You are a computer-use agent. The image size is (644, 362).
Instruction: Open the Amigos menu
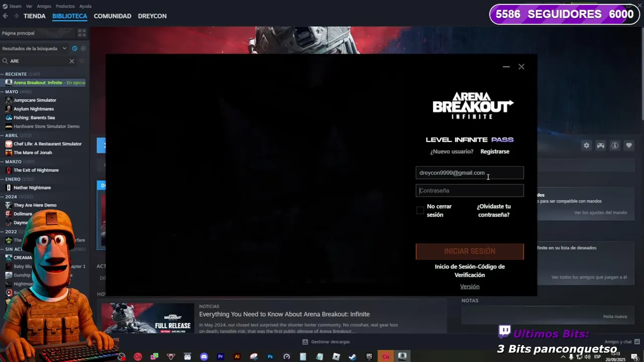pos(44,6)
